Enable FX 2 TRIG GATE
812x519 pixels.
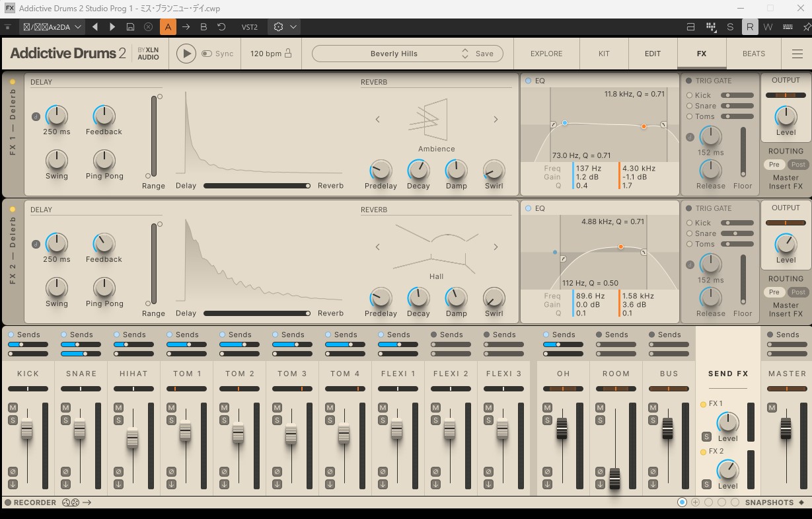pos(689,208)
